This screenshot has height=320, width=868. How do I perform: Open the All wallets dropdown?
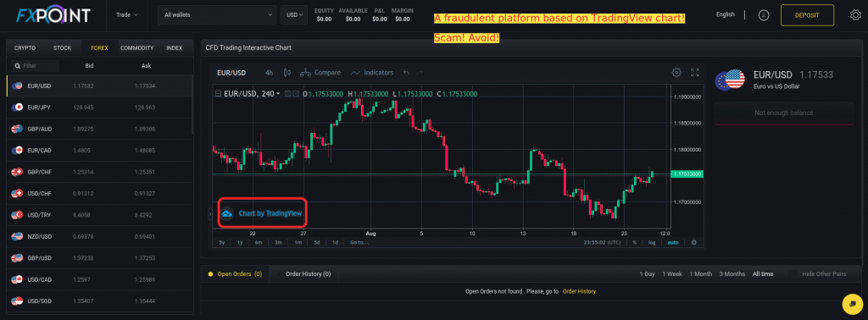click(217, 15)
